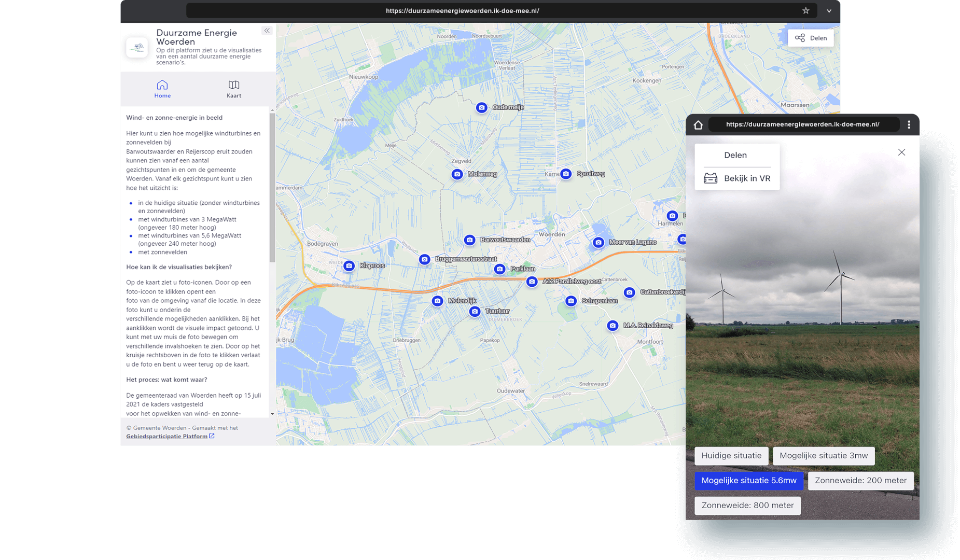Screen dimensions: 960x560
Task: Click the home icon in mobile browser
Action: 698,125
